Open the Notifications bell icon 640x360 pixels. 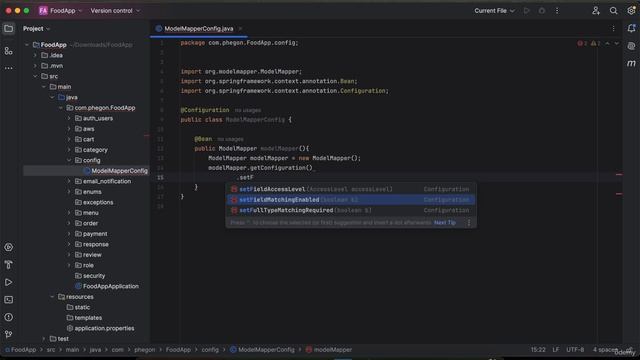pyautogui.click(x=631, y=28)
